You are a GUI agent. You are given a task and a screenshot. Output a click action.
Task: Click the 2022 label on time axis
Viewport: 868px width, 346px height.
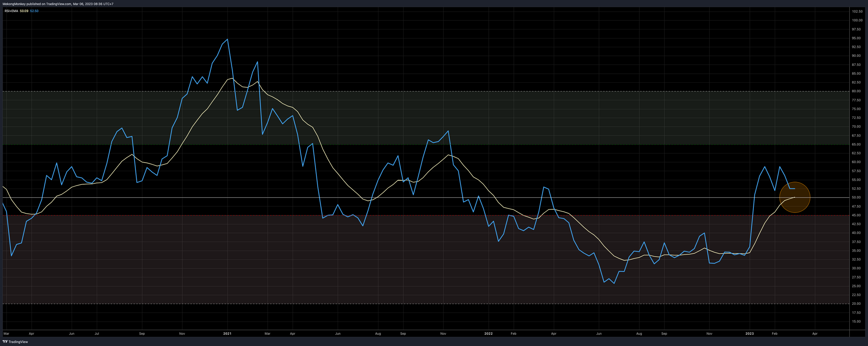[489, 334]
